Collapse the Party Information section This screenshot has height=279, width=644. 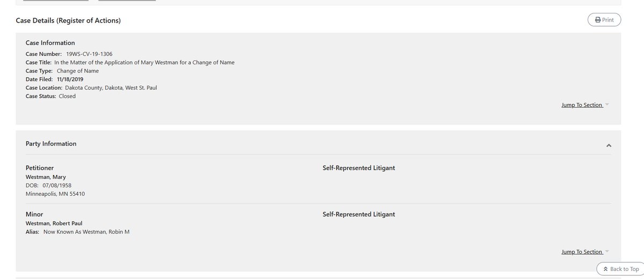pyautogui.click(x=609, y=145)
